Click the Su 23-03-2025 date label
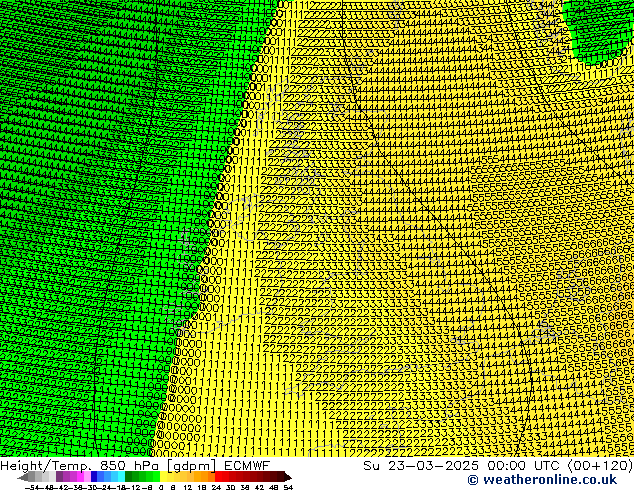 pos(421,465)
